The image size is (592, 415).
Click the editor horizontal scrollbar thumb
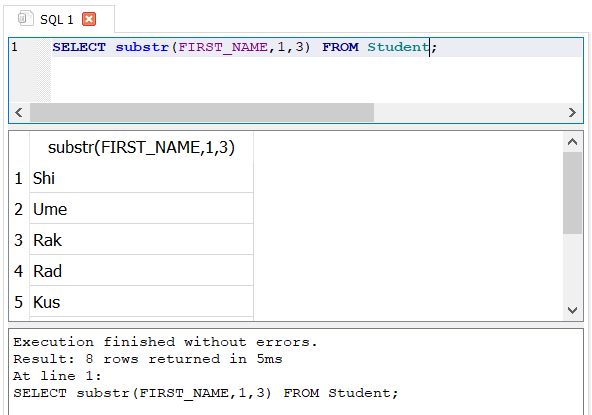tap(202, 113)
